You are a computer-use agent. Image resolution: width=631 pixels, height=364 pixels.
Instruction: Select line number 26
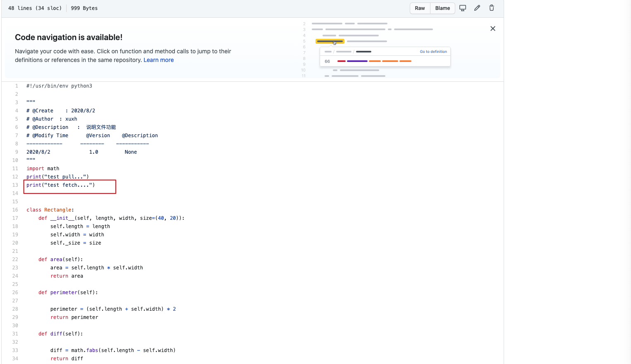pyautogui.click(x=15, y=293)
